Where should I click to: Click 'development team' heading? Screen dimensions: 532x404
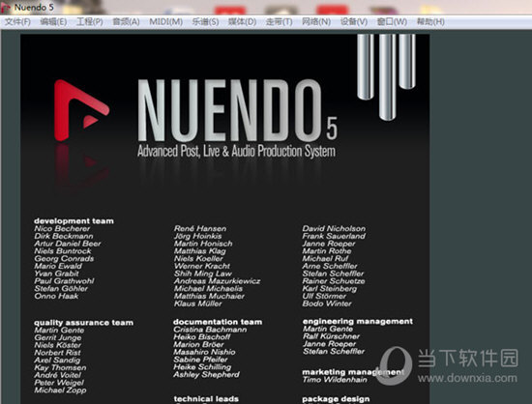[74, 221]
